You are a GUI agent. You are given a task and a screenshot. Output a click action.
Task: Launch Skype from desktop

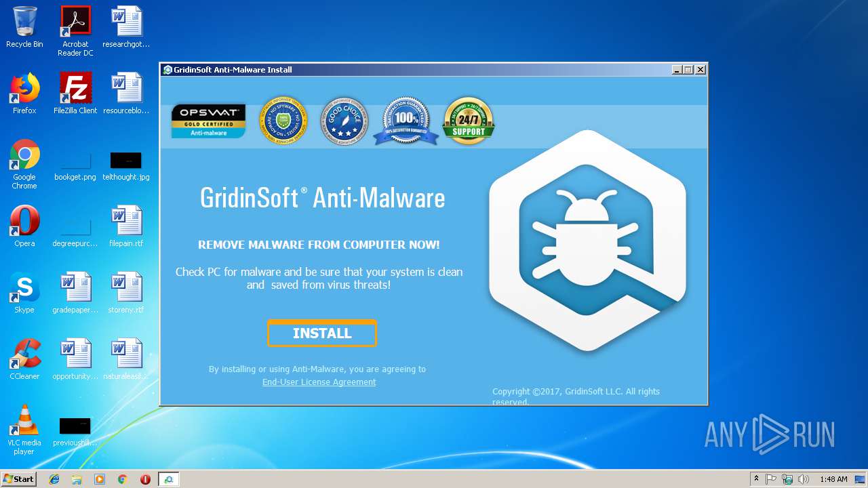[24, 293]
